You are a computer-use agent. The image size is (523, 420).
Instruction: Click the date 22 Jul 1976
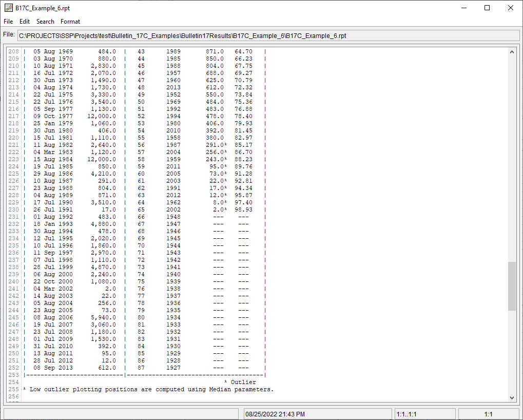tap(53, 102)
